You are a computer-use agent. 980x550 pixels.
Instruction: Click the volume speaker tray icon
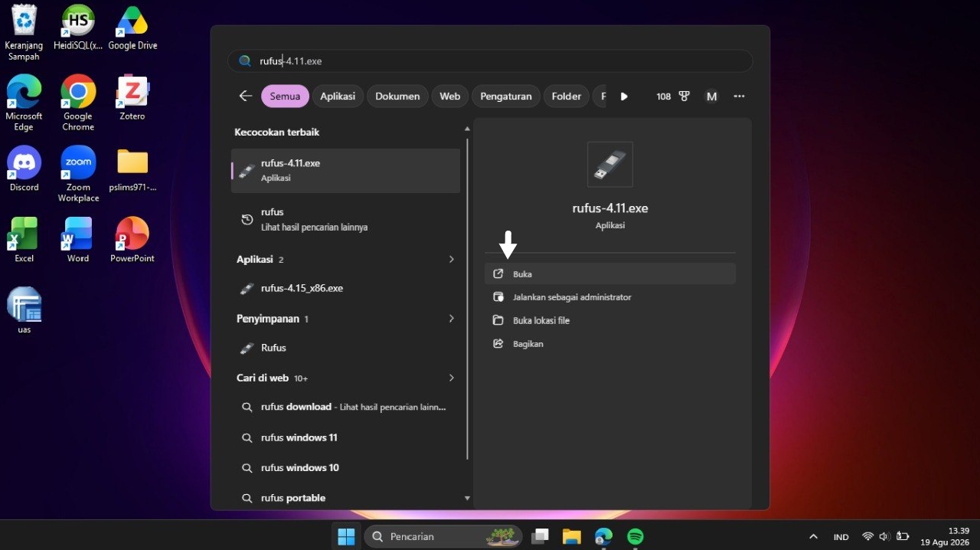click(x=884, y=537)
